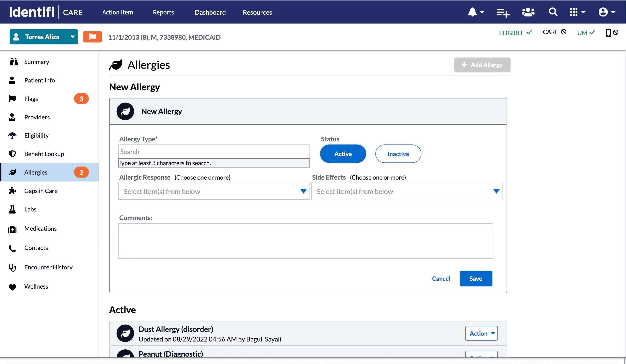Expand the Allergic Response dropdown
Image resolution: width=626 pixels, height=364 pixels.
click(x=214, y=191)
